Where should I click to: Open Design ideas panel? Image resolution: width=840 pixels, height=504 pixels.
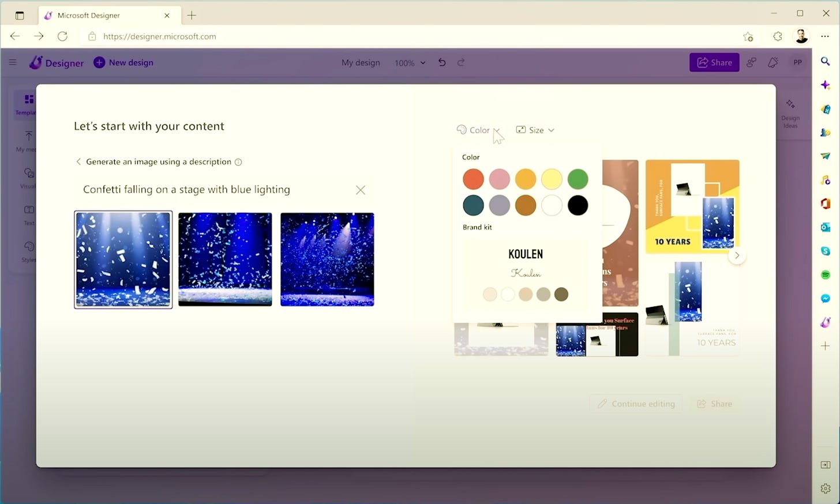click(x=790, y=113)
